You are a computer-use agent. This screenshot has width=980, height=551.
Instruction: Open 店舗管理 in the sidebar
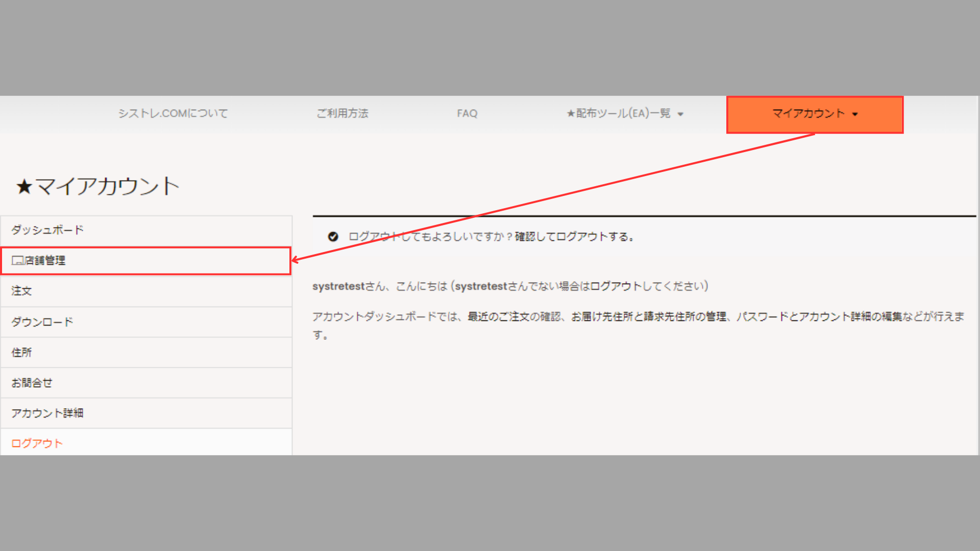click(x=146, y=261)
